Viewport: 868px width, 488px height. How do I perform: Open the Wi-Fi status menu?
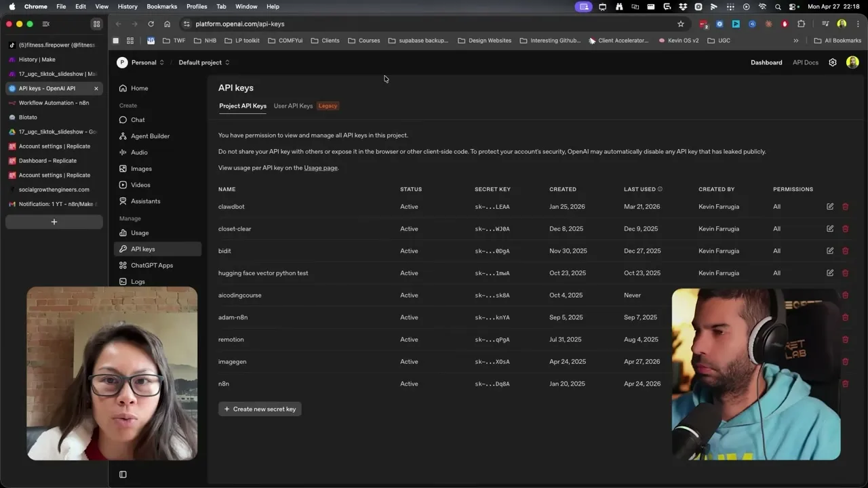coord(762,6)
